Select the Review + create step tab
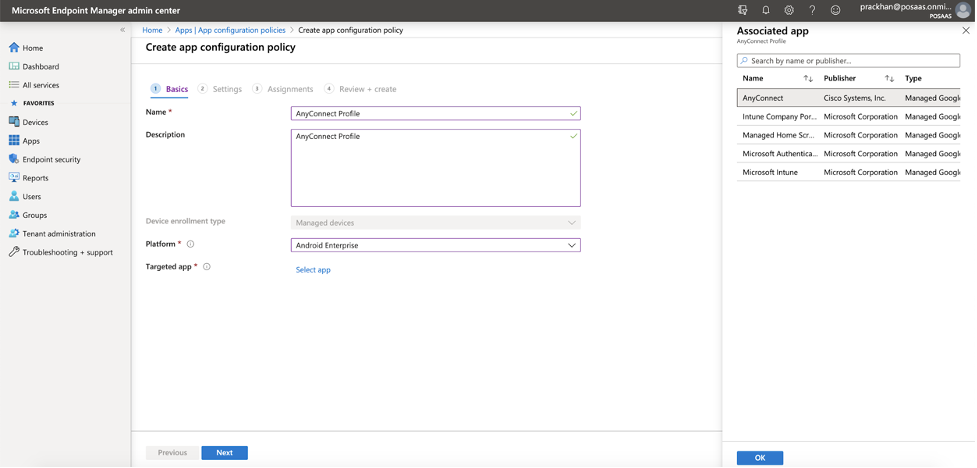Image resolution: width=977 pixels, height=468 pixels. pyautogui.click(x=360, y=89)
